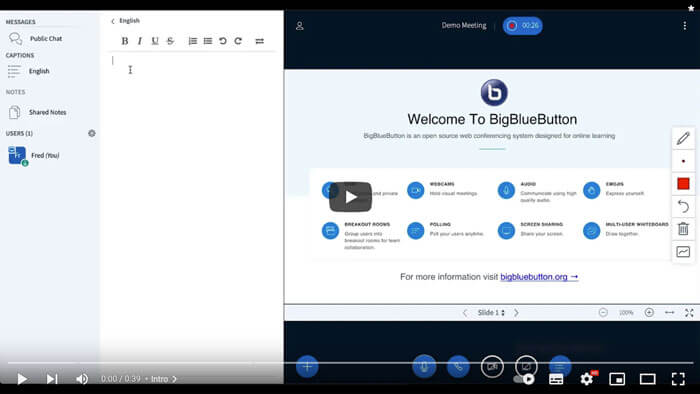Toggle the autoplay switch
Viewport: 700px width, 394px height.
[524, 379]
